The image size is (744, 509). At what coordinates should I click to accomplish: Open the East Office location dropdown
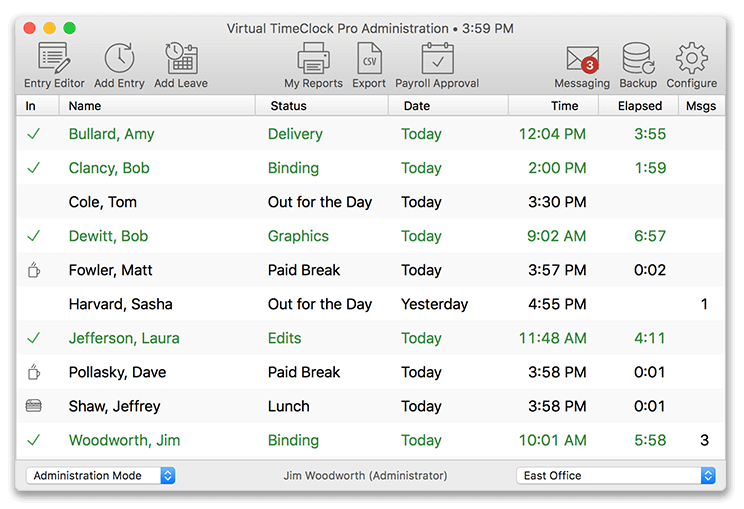(616, 475)
